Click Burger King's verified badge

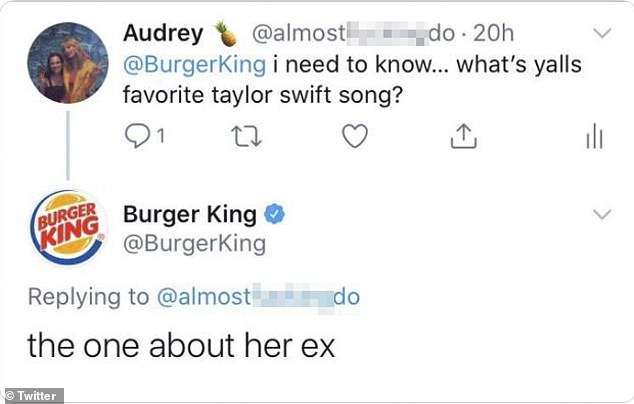[275, 213]
